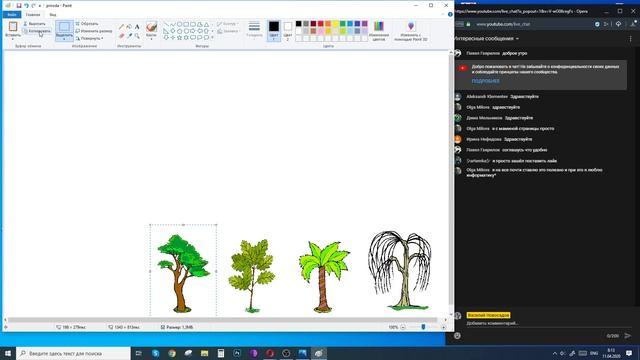Open File Explorer from the taskbar
This screenshot has height=360, width=640.
pyautogui.click(x=204, y=353)
